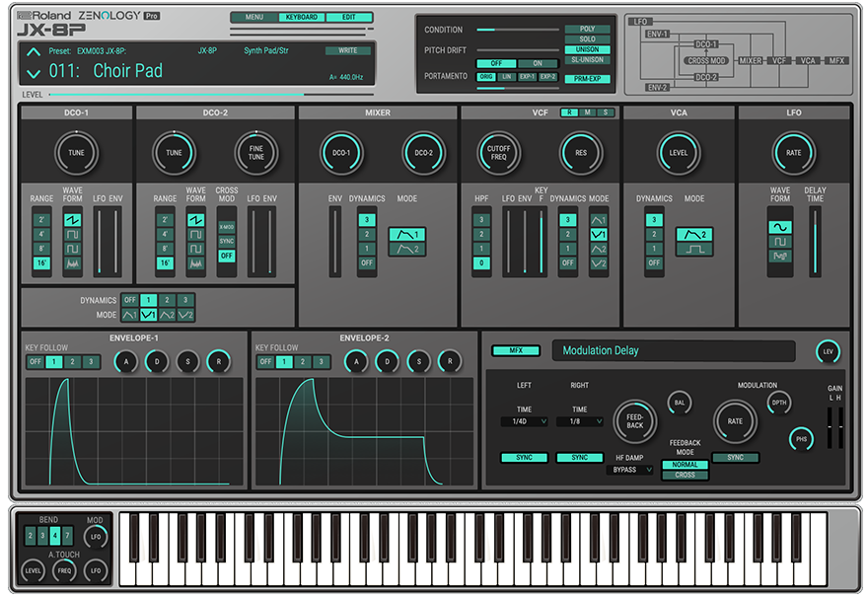
Task: Select SOLO voice mode
Action: (587, 39)
